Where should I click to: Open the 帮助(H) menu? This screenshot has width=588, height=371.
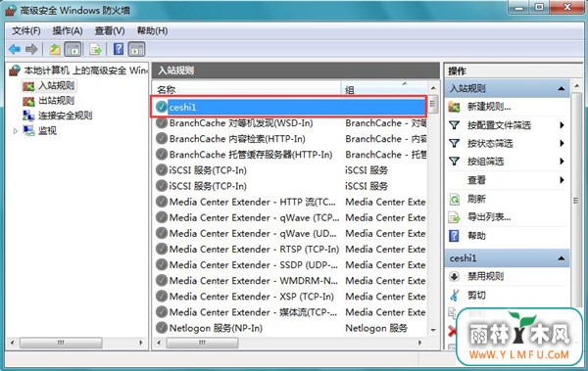[x=152, y=30]
